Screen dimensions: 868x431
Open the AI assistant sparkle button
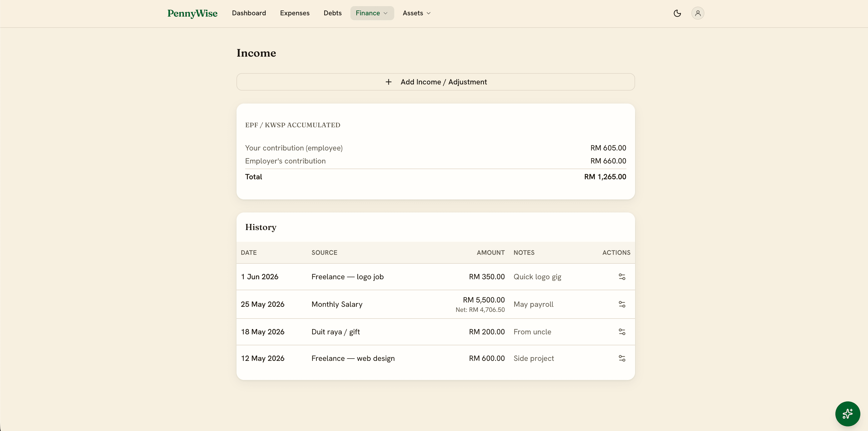click(x=847, y=413)
